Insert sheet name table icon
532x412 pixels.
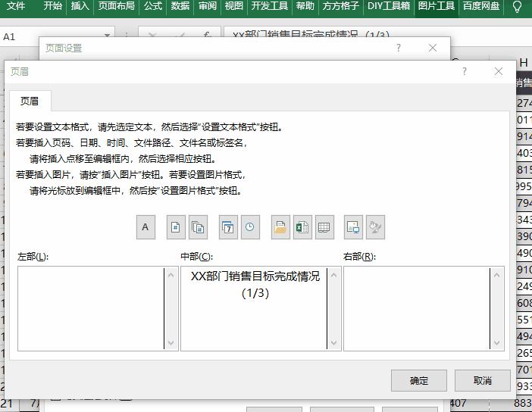point(324,227)
